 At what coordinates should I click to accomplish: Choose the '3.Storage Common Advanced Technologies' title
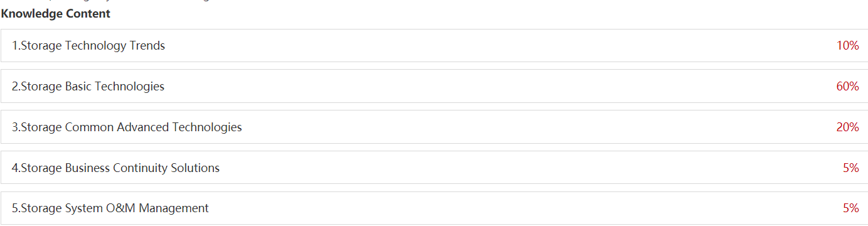pos(127,127)
